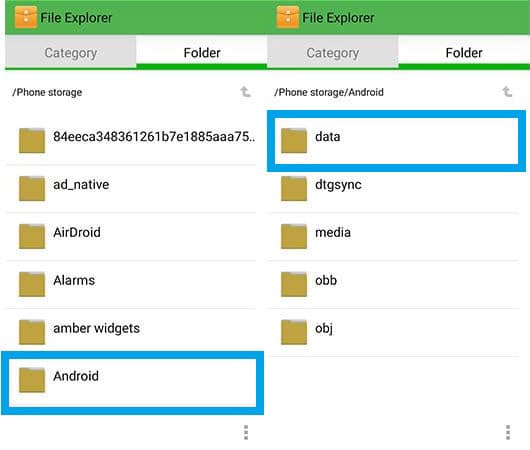Open the media folder

tap(393, 237)
